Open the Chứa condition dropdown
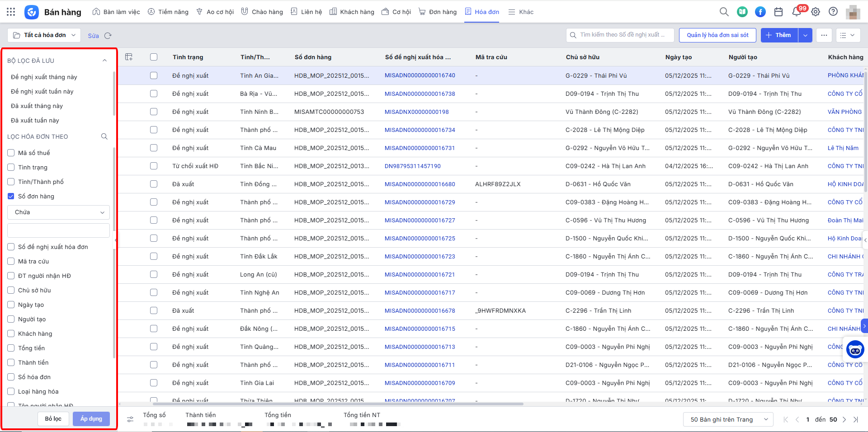This screenshot has width=868, height=432. click(x=59, y=212)
